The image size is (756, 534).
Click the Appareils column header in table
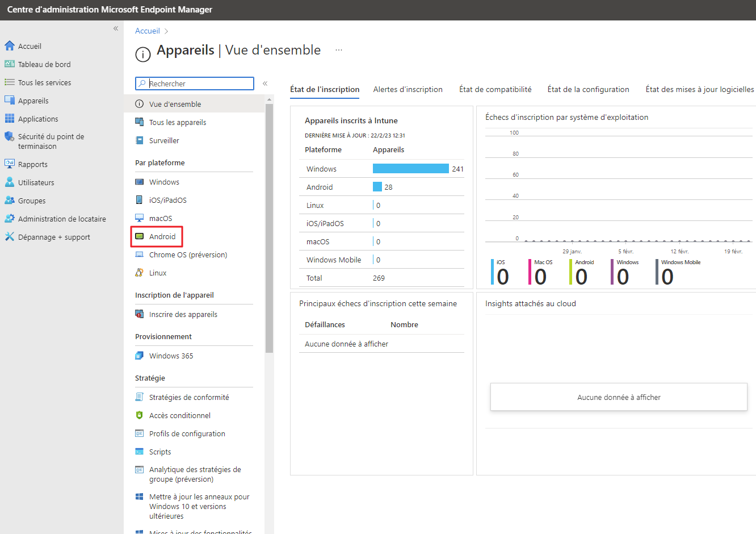pos(388,149)
